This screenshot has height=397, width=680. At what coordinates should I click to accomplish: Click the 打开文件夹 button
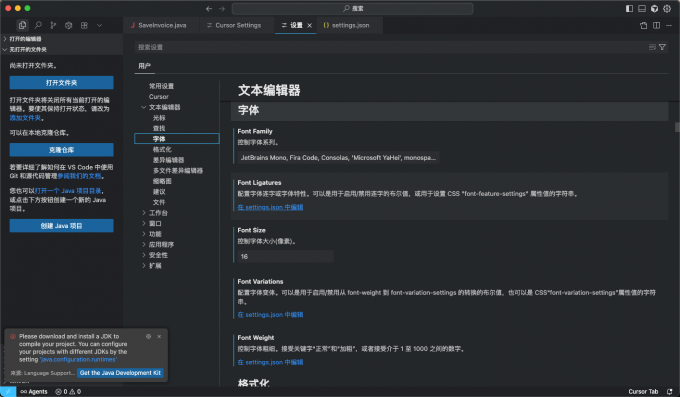point(62,82)
